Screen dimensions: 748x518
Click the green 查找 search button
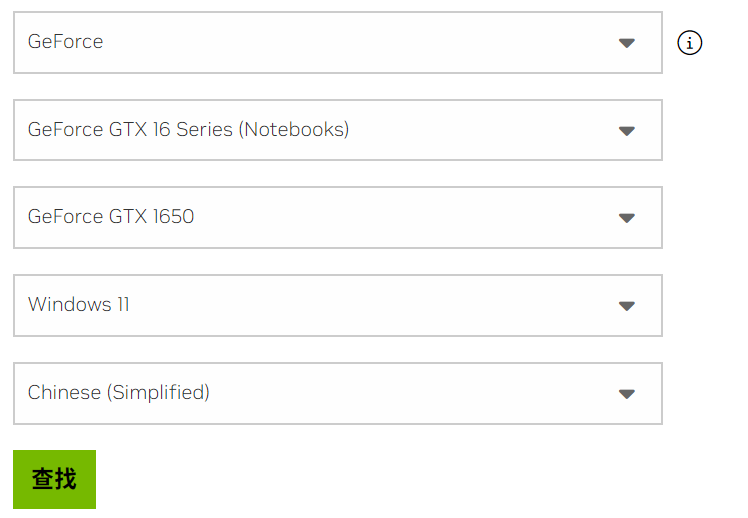(54, 479)
